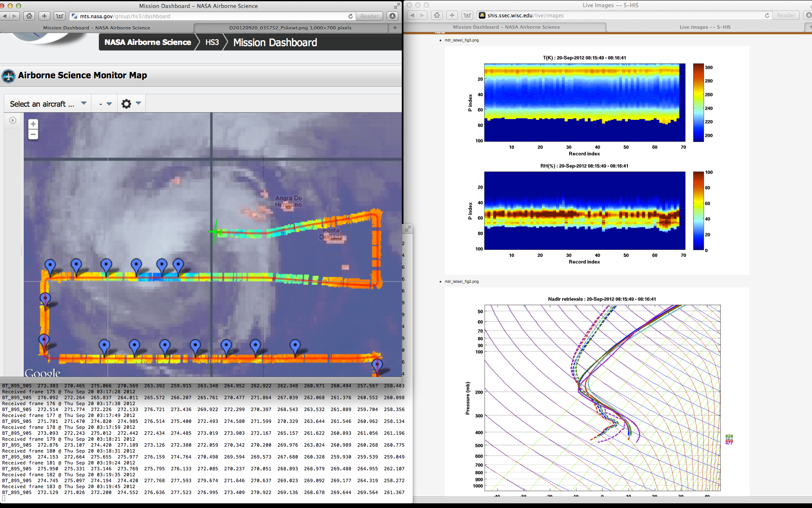Click the HS3 breadcrumb link

click(212, 42)
